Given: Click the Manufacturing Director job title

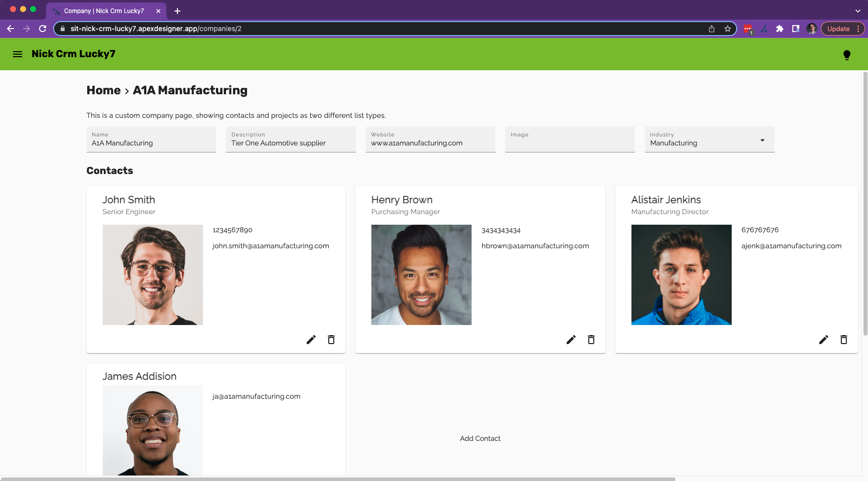Looking at the screenshot, I should [670, 212].
